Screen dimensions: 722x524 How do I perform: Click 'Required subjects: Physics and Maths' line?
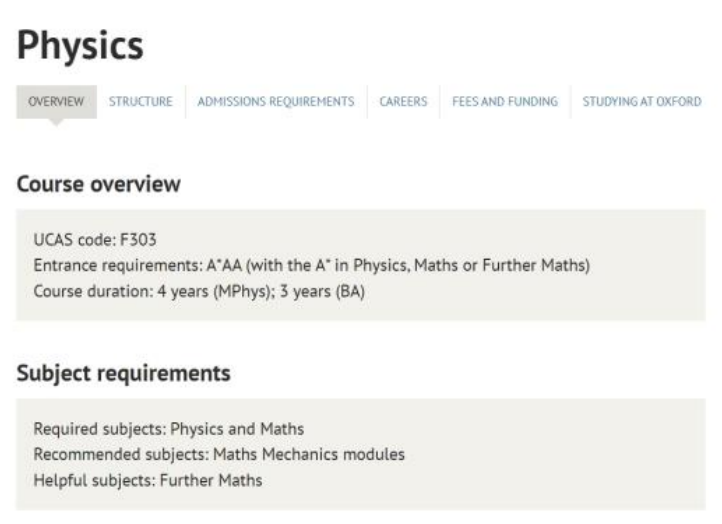click(x=168, y=430)
